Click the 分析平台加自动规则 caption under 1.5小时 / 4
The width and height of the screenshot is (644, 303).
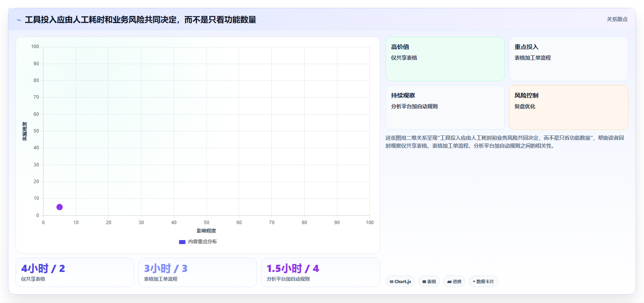pos(288,279)
